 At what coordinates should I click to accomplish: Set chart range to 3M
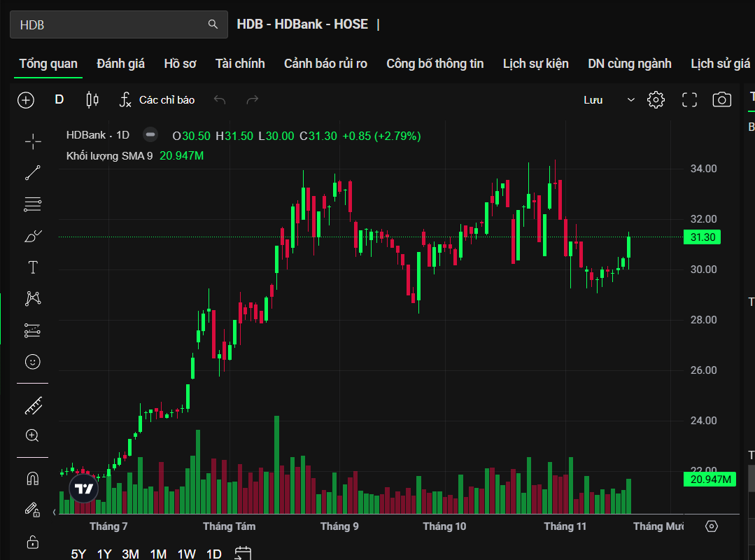[x=130, y=554]
